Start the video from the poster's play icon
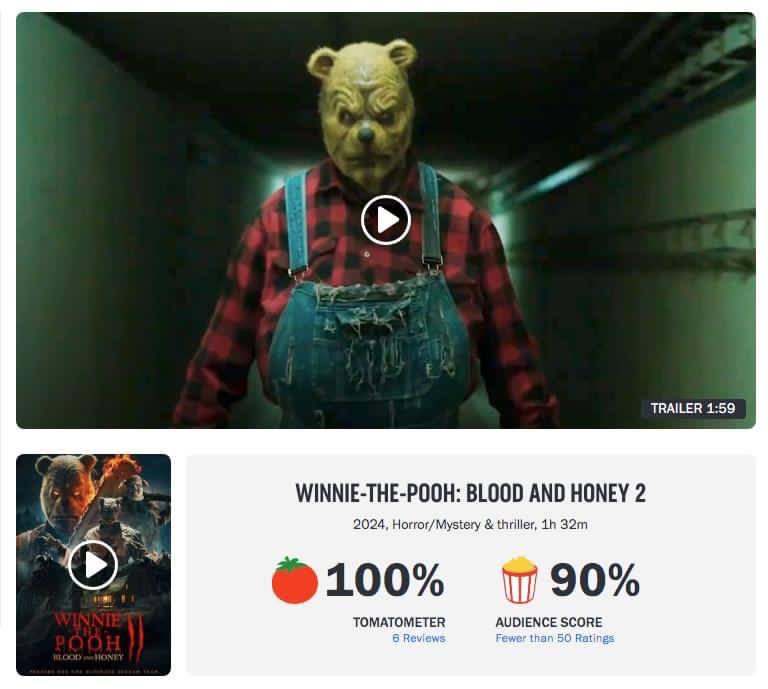The image size is (768, 689). [x=93, y=565]
